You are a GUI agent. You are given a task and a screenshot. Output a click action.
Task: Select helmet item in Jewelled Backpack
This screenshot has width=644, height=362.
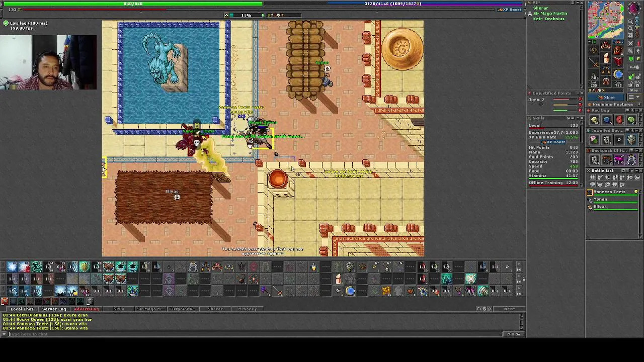tap(631, 139)
